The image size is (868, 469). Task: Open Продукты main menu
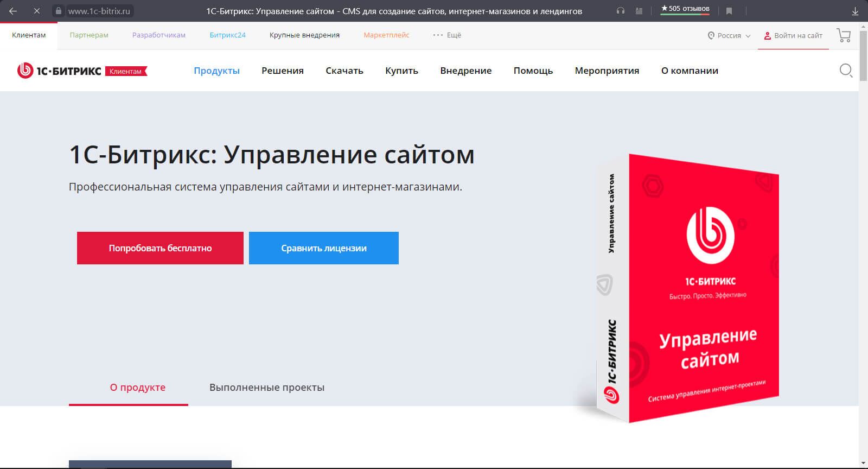[x=216, y=71]
